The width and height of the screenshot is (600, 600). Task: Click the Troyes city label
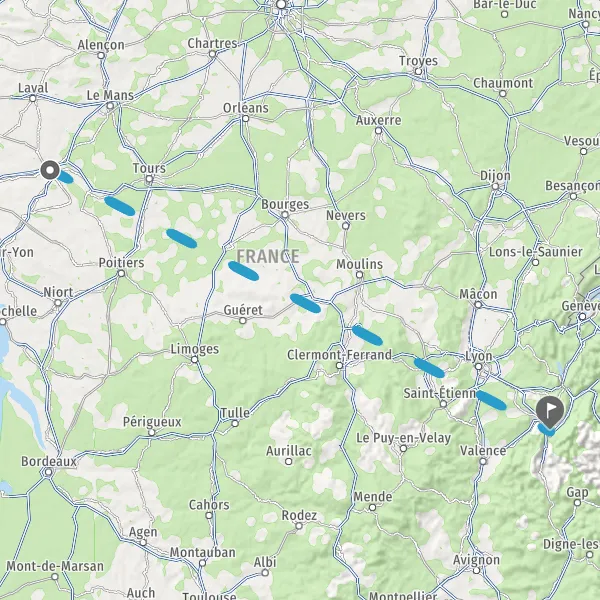(x=418, y=60)
